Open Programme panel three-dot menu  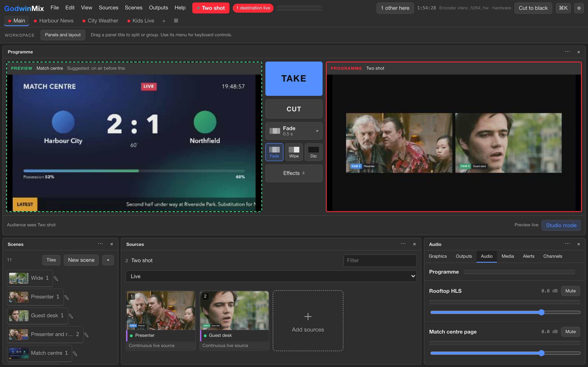point(567,52)
